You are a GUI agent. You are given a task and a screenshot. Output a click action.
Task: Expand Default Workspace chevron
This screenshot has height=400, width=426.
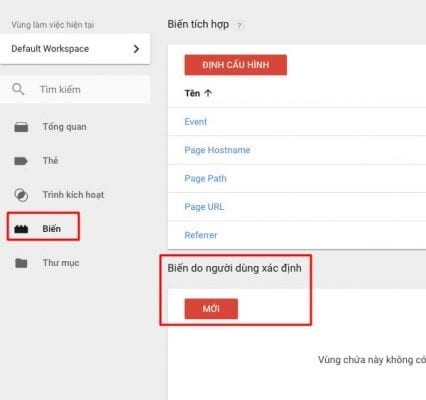pos(136,49)
